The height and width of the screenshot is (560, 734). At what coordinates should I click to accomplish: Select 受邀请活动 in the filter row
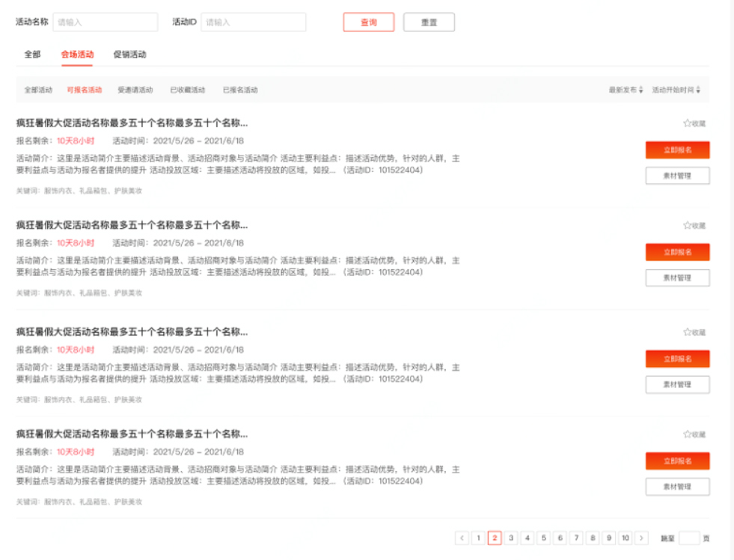click(136, 89)
